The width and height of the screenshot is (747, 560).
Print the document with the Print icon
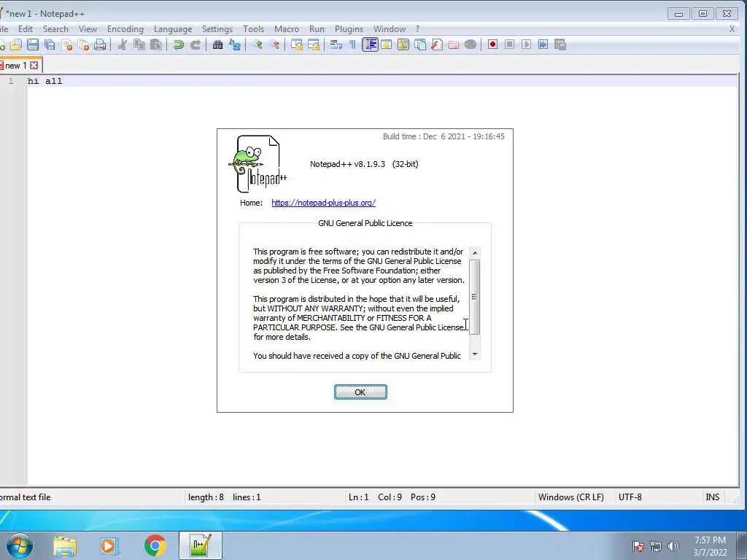100,44
